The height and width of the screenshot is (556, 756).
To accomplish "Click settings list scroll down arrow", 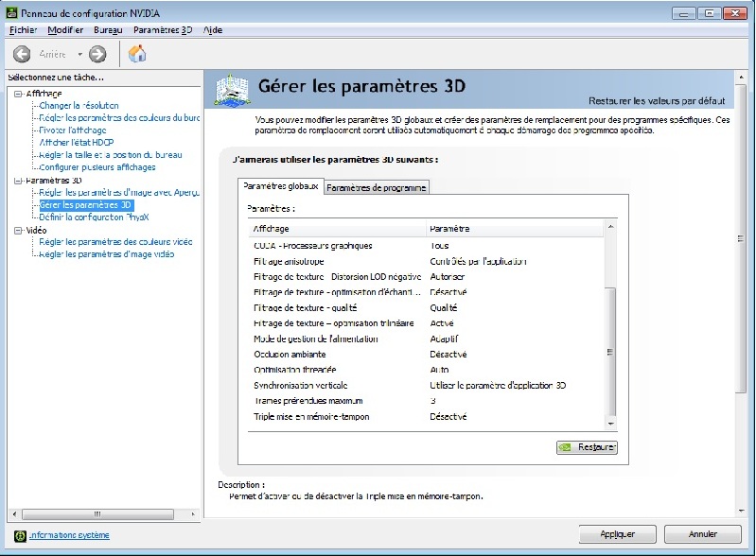I will [610, 424].
